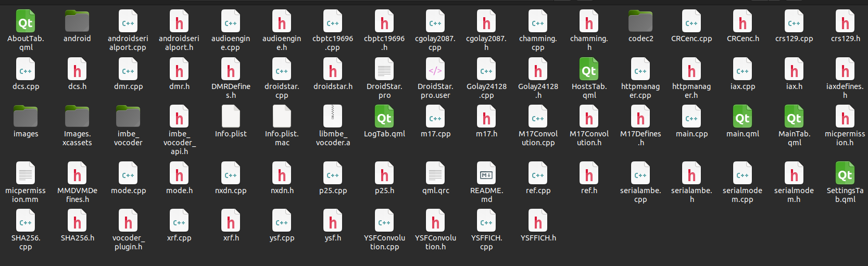Open the android folder

pos(77,22)
